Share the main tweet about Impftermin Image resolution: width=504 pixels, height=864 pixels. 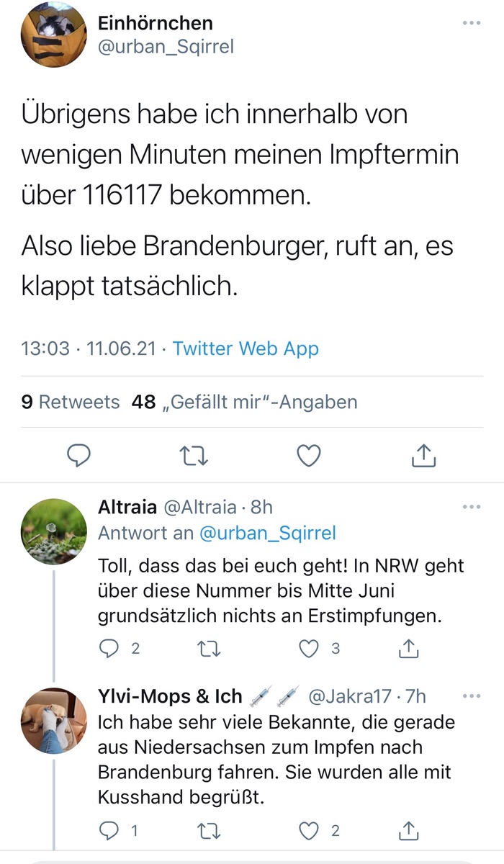(424, 456)
